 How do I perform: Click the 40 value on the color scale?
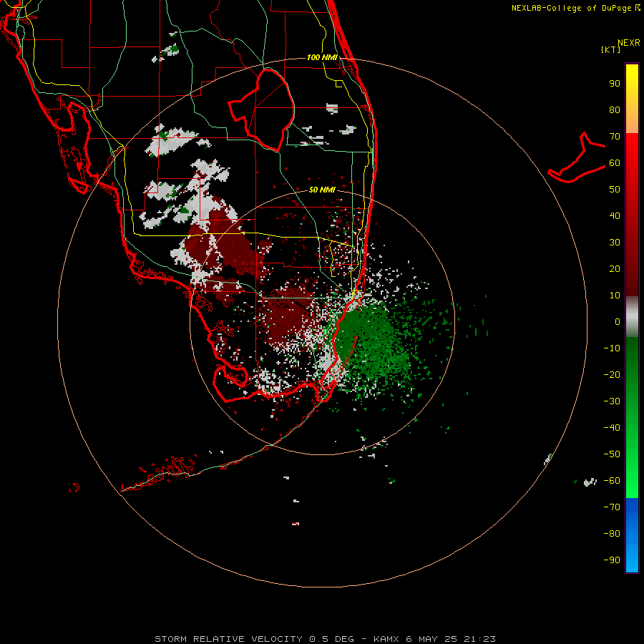coord(615,216)
